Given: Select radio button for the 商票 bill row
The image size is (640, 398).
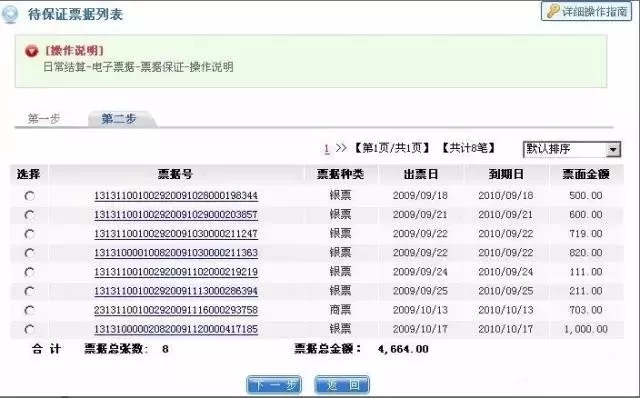Looking at the screenshot, I should coord(29,310).
